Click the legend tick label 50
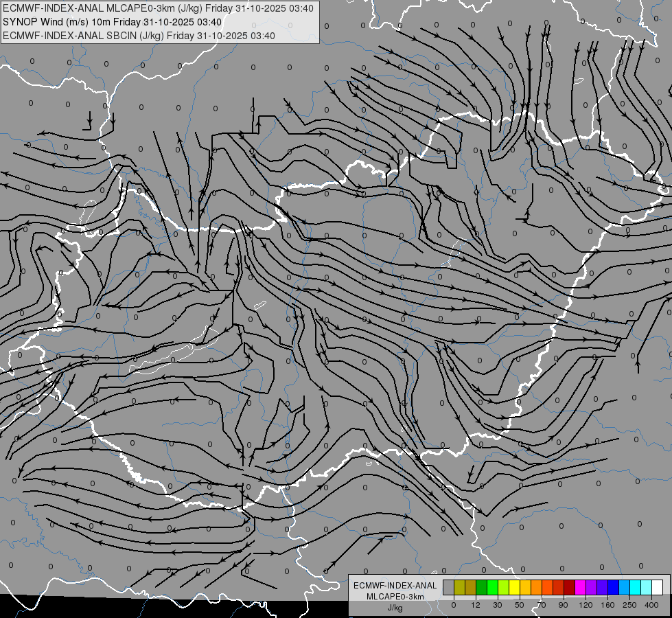This screenshot has width=672, height=618. click(520, 605)
